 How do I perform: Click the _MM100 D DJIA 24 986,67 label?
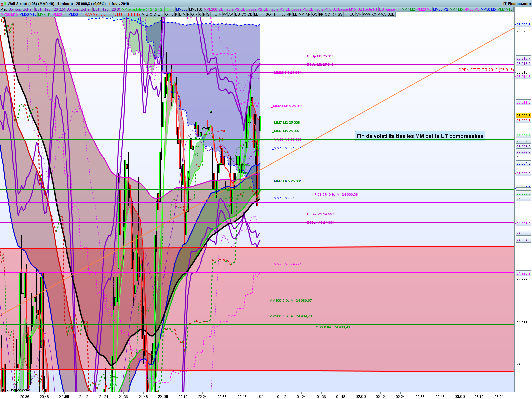coord(290,301)
